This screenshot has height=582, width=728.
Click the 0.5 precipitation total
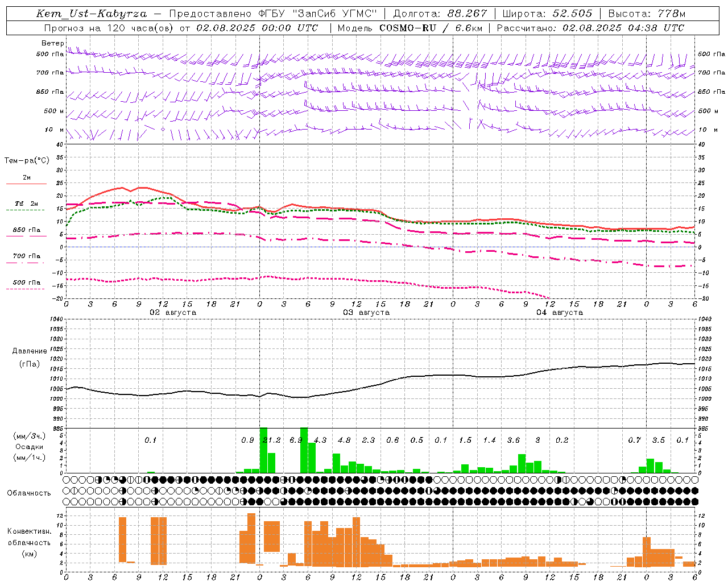pyautogui.click(x=417, y=440)
